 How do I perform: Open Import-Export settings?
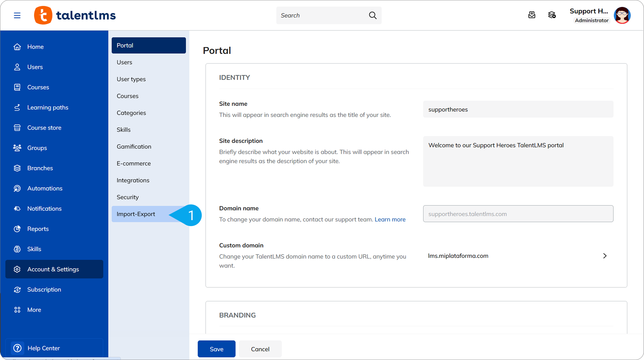(149, 214)
